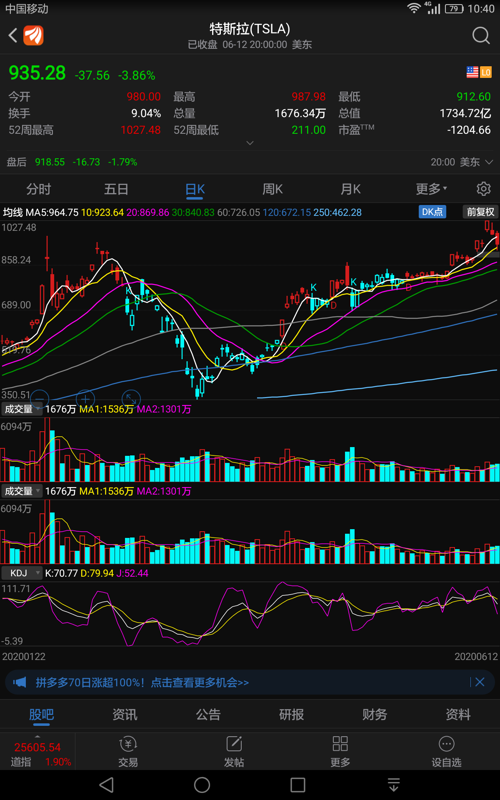The image size is (500, 800).
Task: Switch to 月K chart tab
Action: (x=351, y=189)
